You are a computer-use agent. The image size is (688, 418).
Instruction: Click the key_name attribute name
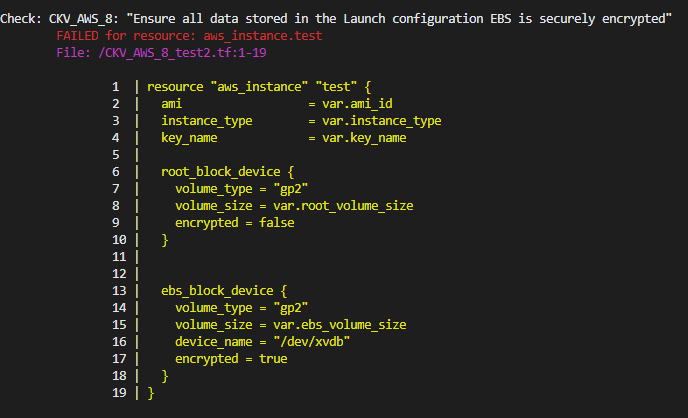189,138
